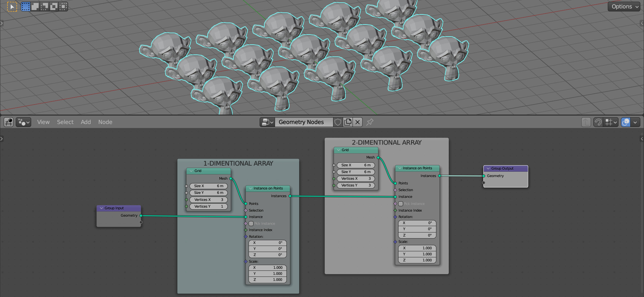This screenshot has width=644, height=297.
Task: Open the snap node element dropdown
Action: coord(611,122)
